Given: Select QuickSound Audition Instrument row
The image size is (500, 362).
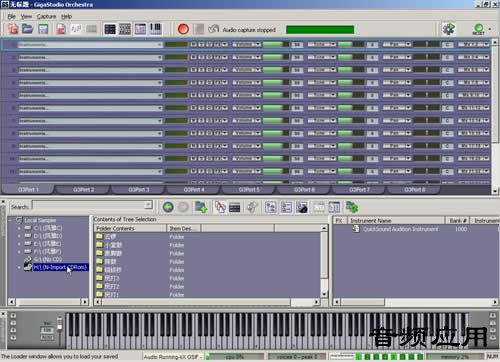Looking at the screenshot, I should point(401,229).
